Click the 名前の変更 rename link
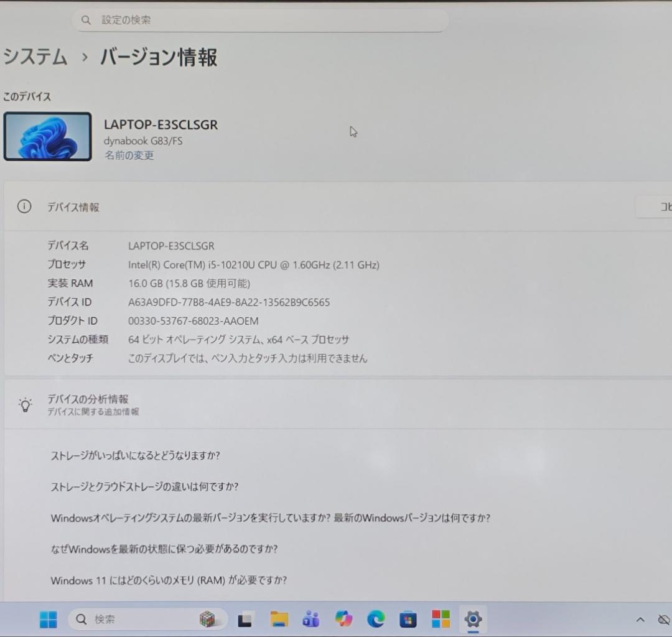Screen dimensions: 672x637 128,156
